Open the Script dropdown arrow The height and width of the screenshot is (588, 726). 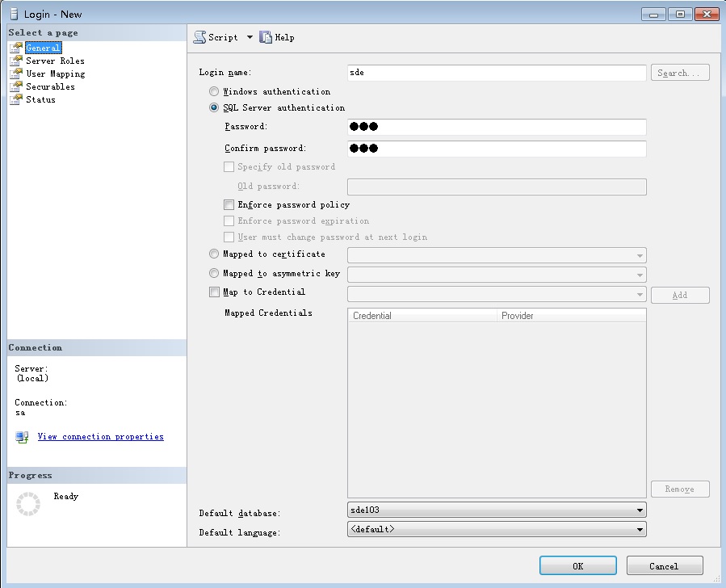point(250,37)
